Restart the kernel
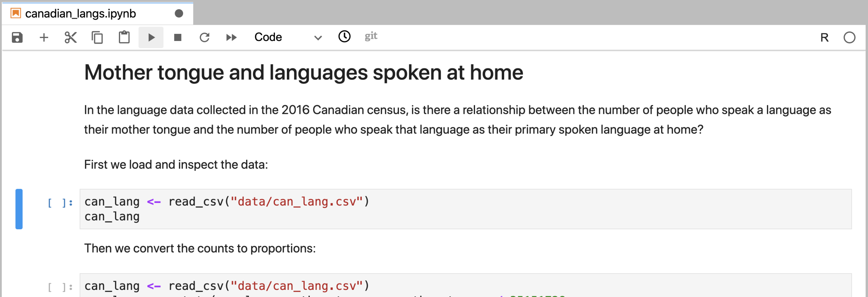Viewport: 868px width, 297px height. [204, 37]
